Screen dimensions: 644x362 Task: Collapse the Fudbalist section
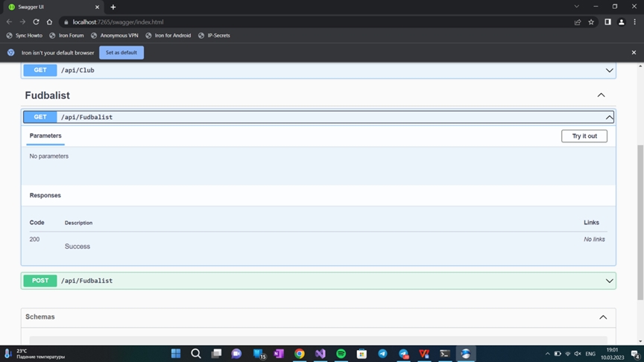click(x=601, y=95)
